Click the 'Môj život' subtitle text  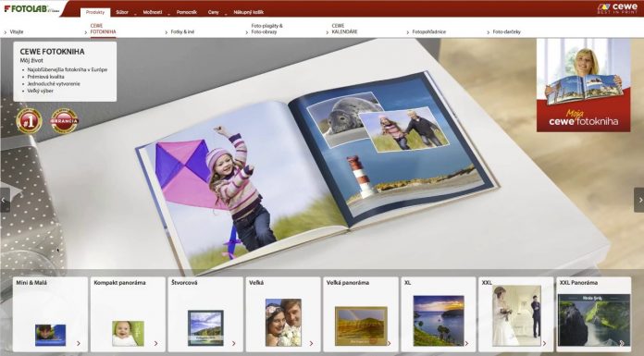click(31, 61)
